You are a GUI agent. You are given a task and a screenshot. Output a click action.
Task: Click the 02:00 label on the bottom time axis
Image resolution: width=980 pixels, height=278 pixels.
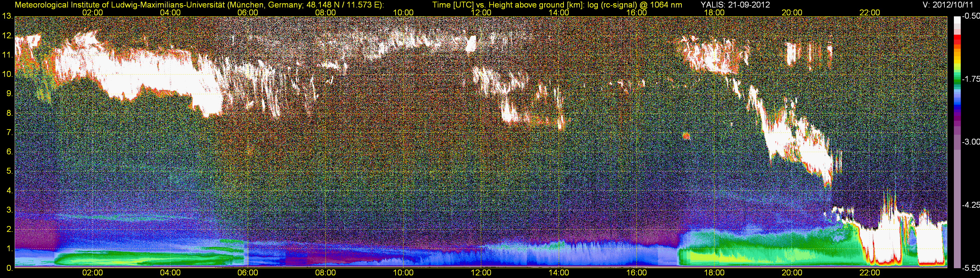pyautogui.click(x=92, y=273)
